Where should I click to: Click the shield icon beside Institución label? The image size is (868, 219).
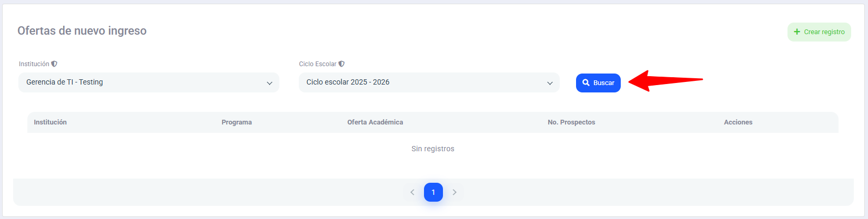pos(54,64)
